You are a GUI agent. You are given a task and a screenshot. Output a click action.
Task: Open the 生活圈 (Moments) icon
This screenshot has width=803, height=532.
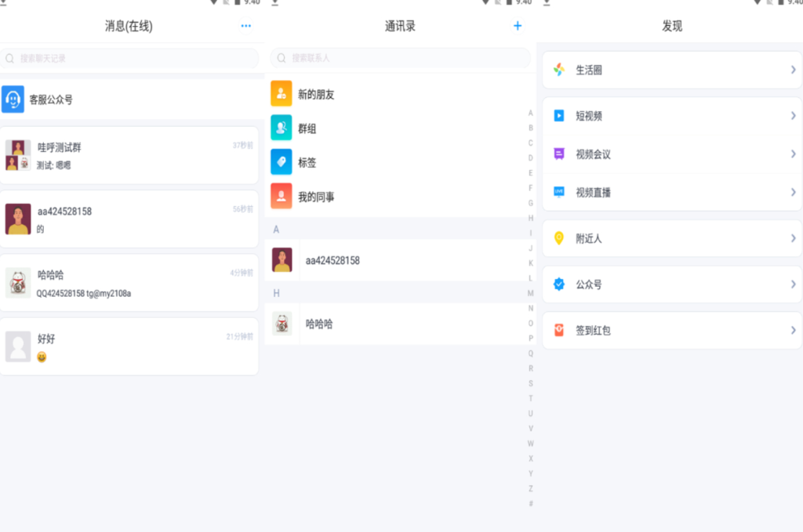pyautogui.click(x=558, y=70)
